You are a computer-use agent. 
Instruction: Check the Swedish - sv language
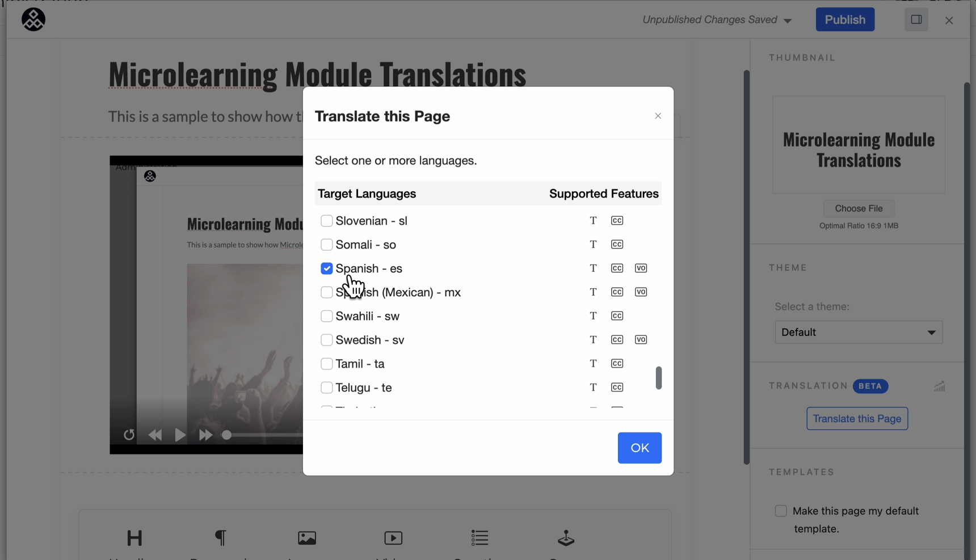[327, 340]
